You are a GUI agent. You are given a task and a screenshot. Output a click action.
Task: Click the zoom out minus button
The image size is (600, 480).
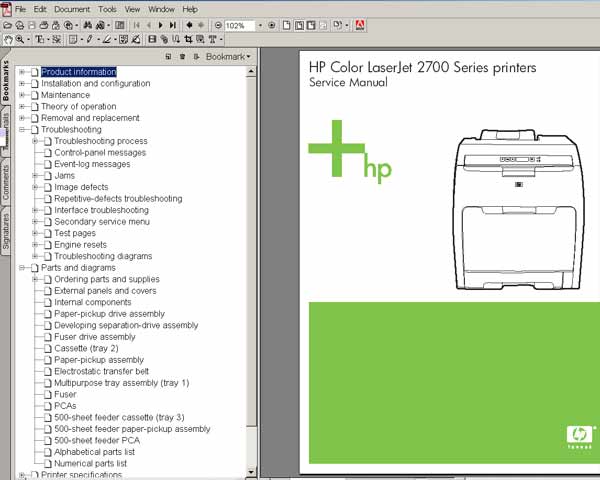[218, 26]
